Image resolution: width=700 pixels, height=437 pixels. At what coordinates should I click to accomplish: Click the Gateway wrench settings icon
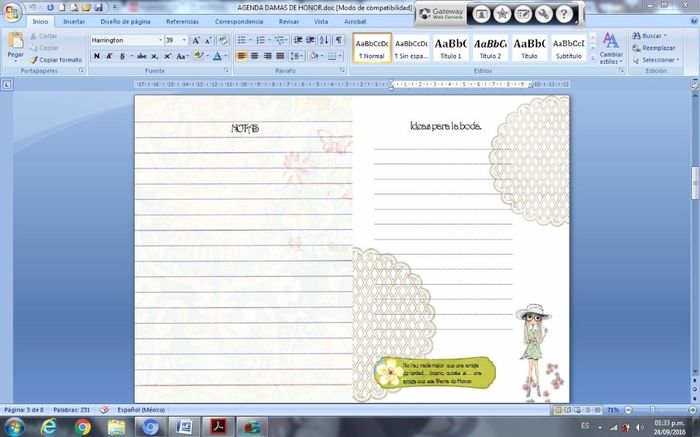[x=543, y=14]
